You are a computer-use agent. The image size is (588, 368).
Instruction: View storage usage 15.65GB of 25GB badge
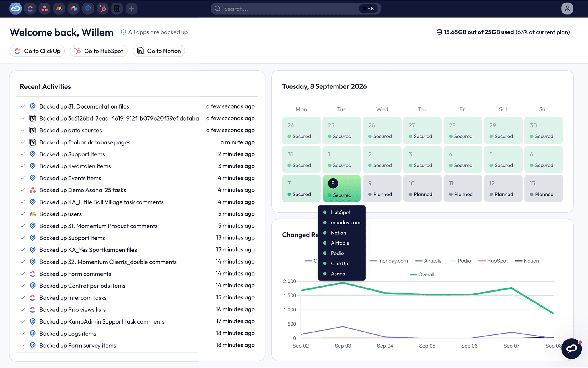tap(503, 32)
